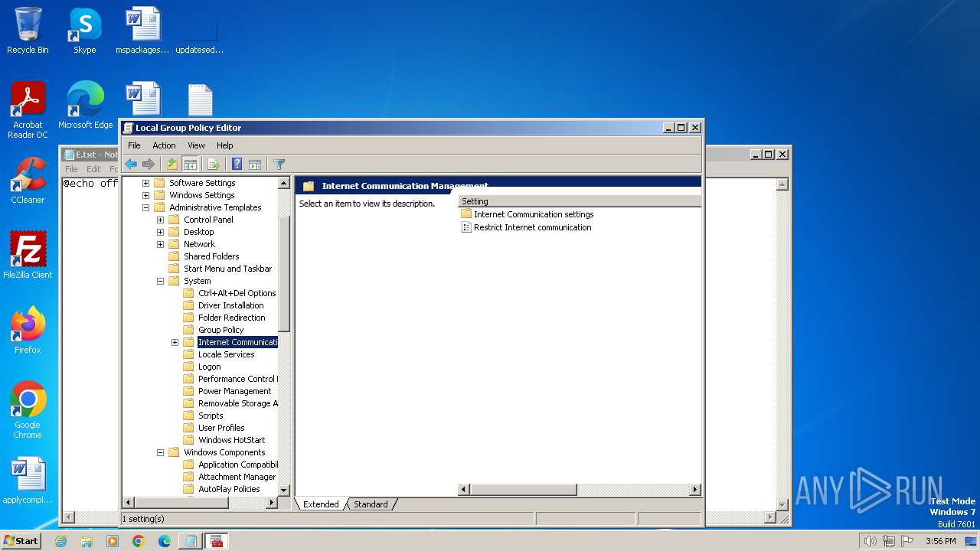Viewport: 980px width, 551px height.
Task: Open Windows Explorer from the taskbar
Action: pyautogui.click(x=87, y=541)
